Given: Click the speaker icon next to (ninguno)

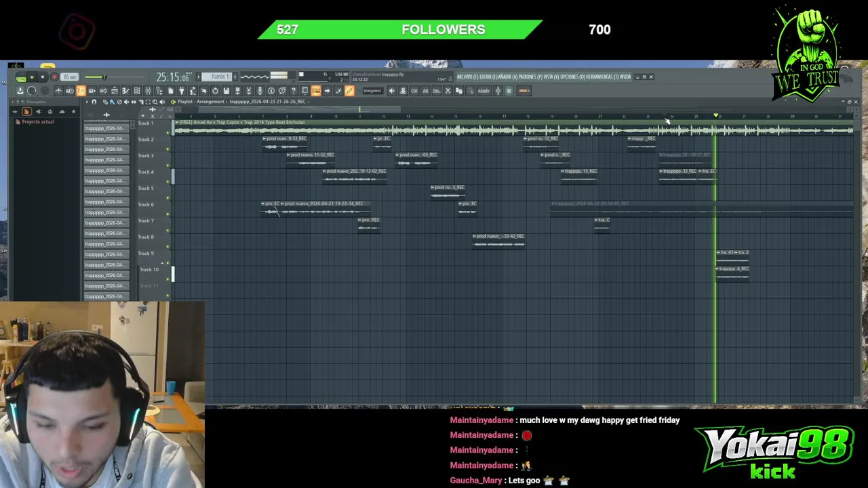Looking at the screenshot, I should [392, 91].
